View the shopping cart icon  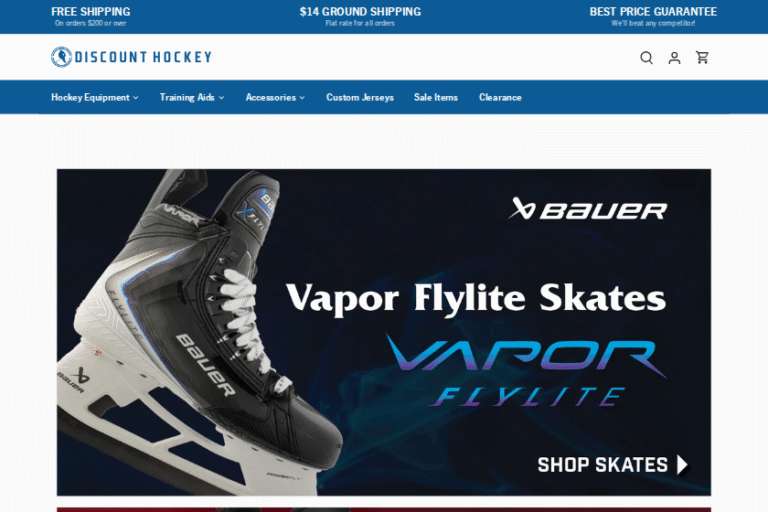(702, 57)
